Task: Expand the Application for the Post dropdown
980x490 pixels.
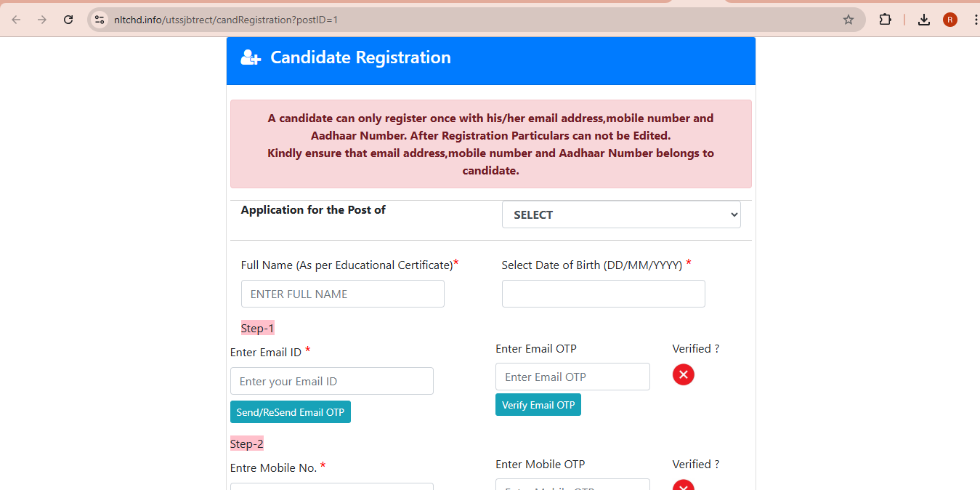Action: (x=621, y=214)
